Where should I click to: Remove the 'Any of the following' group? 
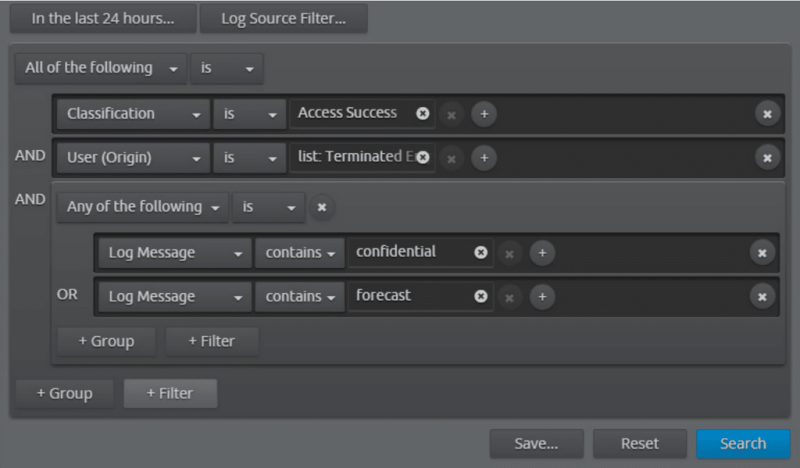322,207
